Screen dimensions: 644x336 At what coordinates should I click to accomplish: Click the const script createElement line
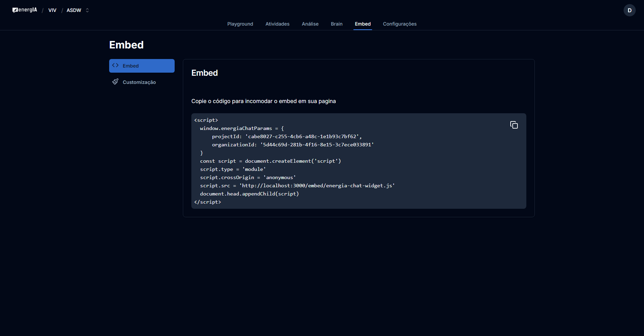[270, 161]
